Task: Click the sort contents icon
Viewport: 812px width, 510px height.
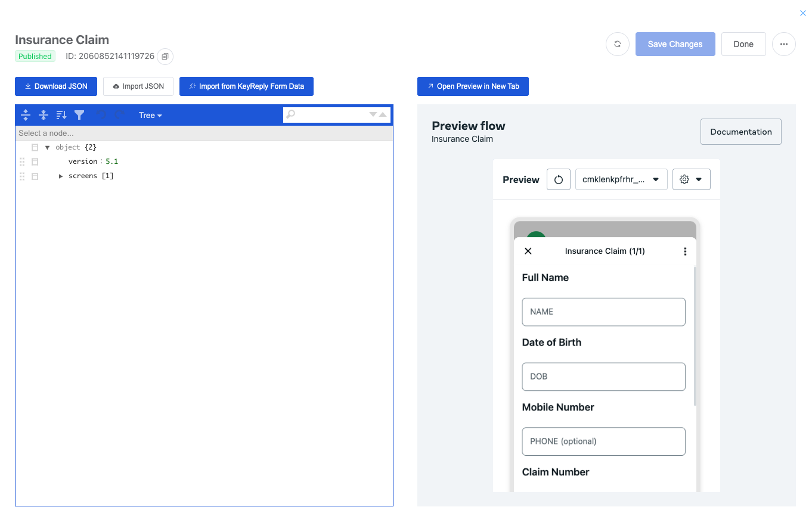Action: 61,115
